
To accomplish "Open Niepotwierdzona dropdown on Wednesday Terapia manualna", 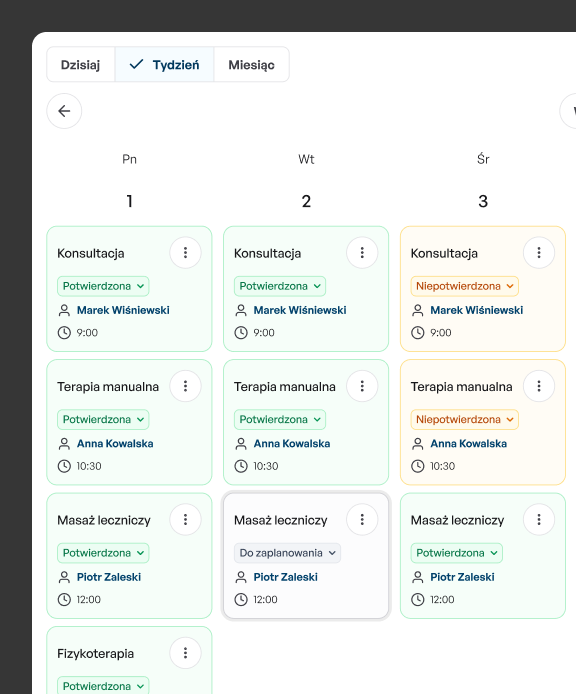I will pos(464,419).
